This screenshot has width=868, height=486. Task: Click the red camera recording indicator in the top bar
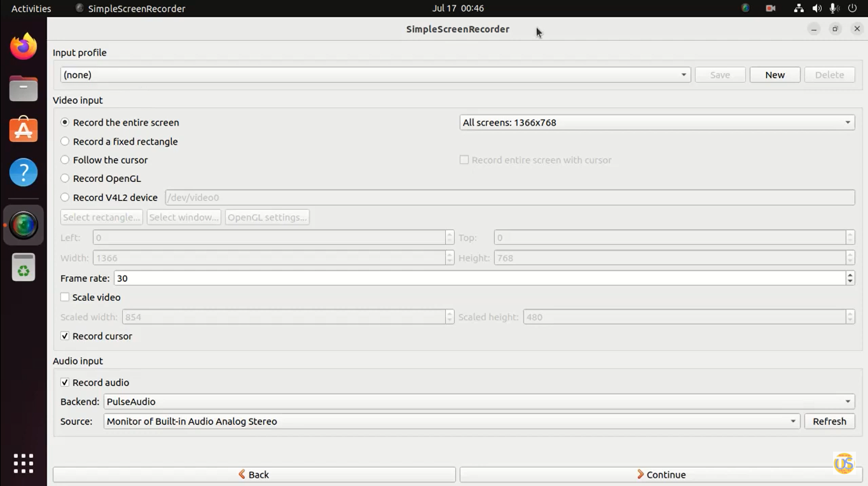770,8
